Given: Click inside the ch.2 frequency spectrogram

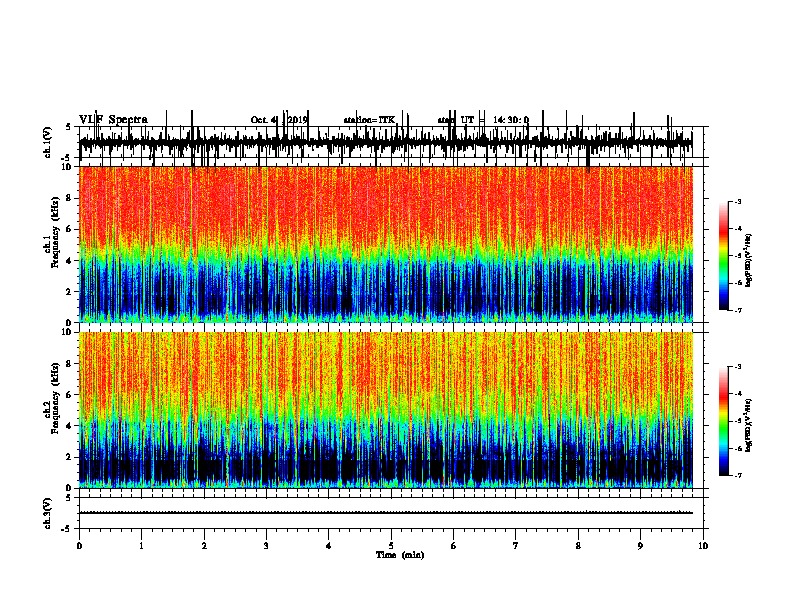Looking at the screenshot, I should tap(385, 410).
